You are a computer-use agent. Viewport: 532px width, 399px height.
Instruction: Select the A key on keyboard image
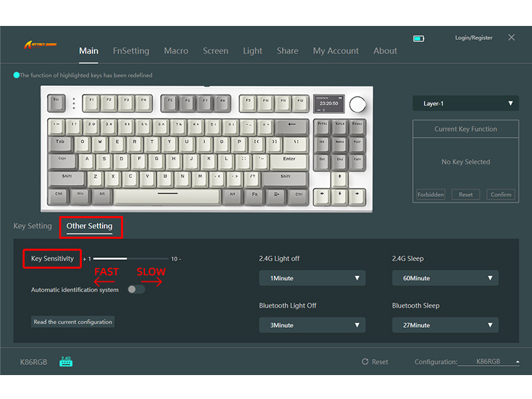[87, 161]
